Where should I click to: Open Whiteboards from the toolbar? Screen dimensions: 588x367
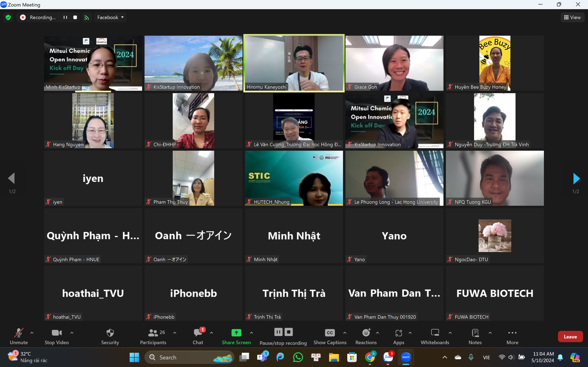point(435,336)
